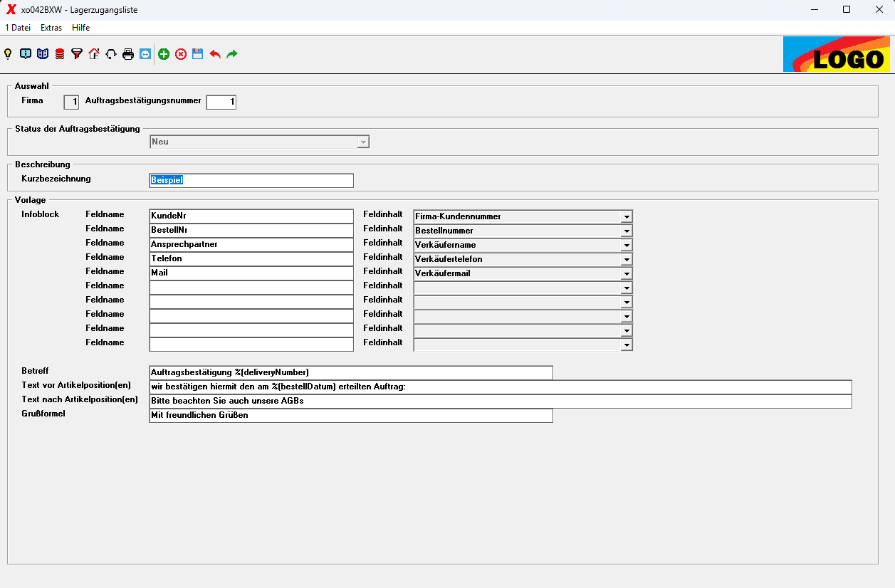Click the Kurzbezeichnung field containing Beispiel

251,181
